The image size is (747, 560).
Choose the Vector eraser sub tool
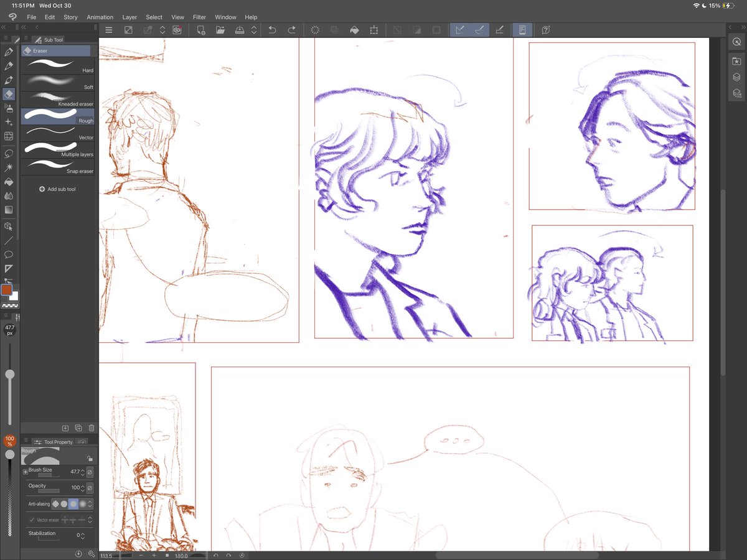(x=58, y=133)
